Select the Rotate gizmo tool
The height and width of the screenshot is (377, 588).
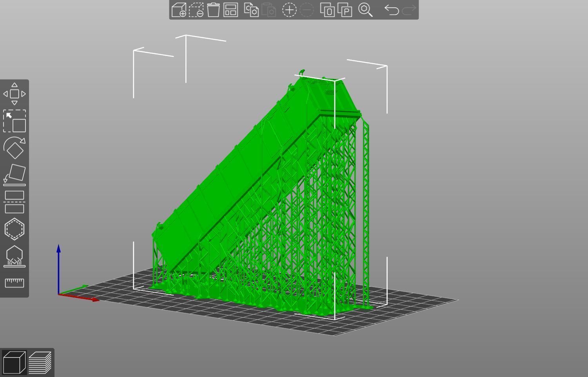(x=15, y=148)
